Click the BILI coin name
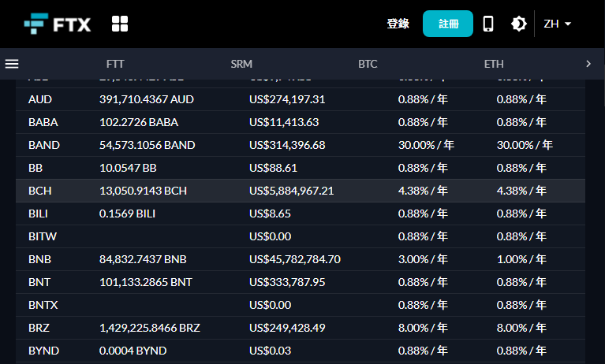 tap(38, 214)
